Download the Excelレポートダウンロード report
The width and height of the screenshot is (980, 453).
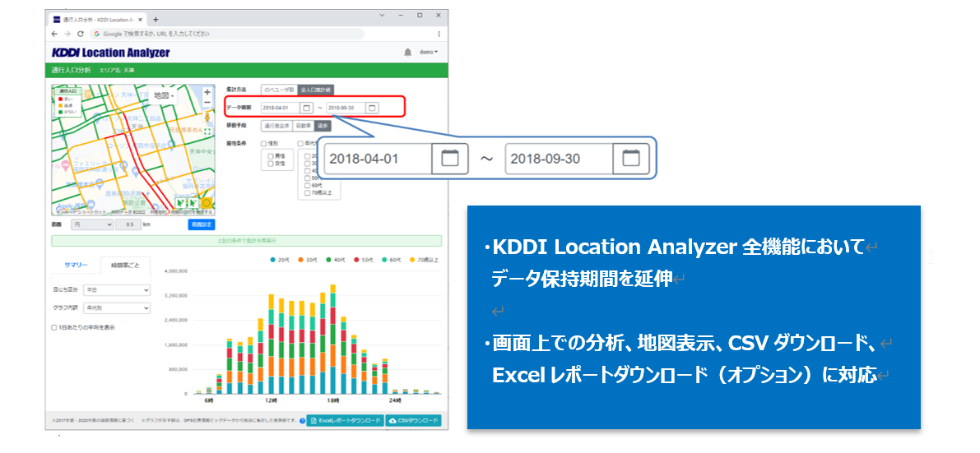(345, 421)
